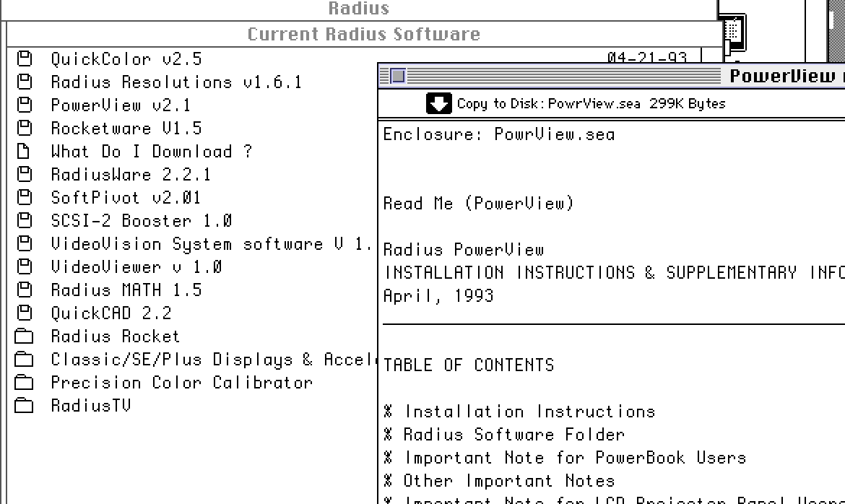Select the VideoVision System software entry
Image resolution: width=845 pixels, height=504 pixels.
pyautogui.click(x=211, y=244)
